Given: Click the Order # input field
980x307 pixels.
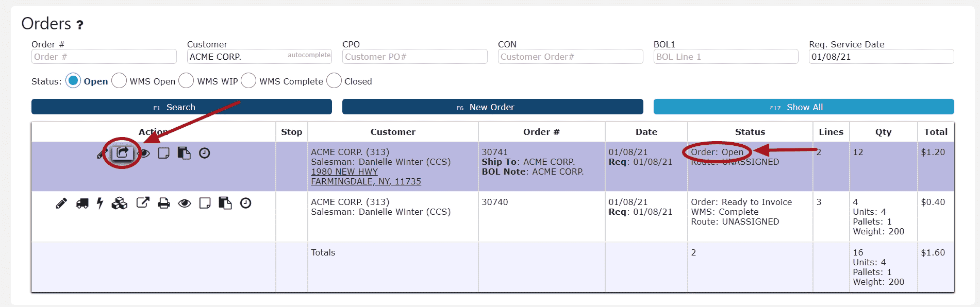Looking at the screenshot, I should [x=104, y=56].
